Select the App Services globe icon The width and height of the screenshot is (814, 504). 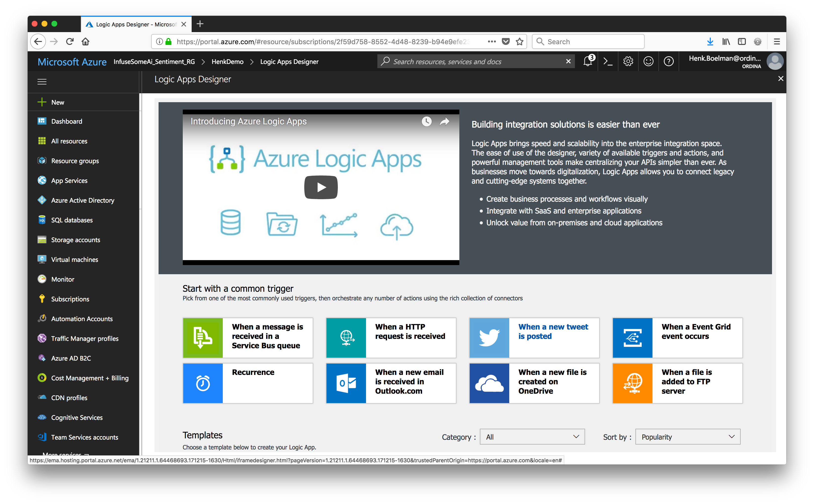click(42, 180)
